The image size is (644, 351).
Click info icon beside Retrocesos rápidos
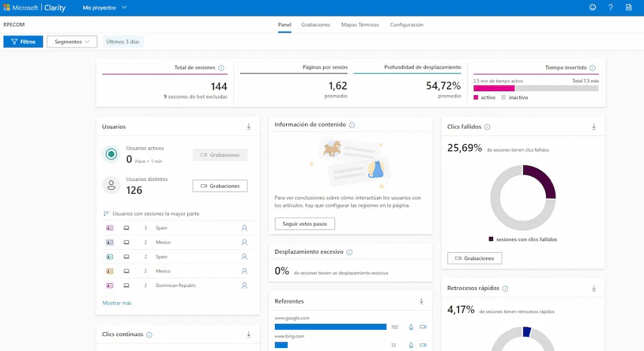click(x=505, y=288)
